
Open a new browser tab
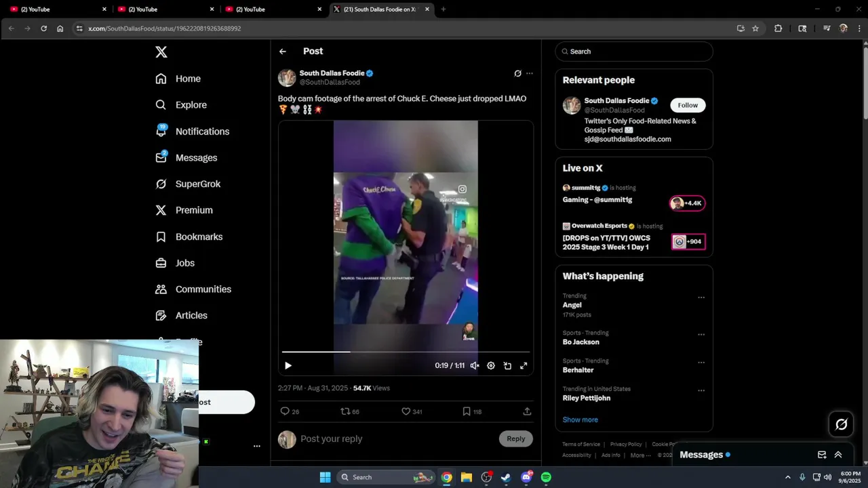[x=443, y=9]
